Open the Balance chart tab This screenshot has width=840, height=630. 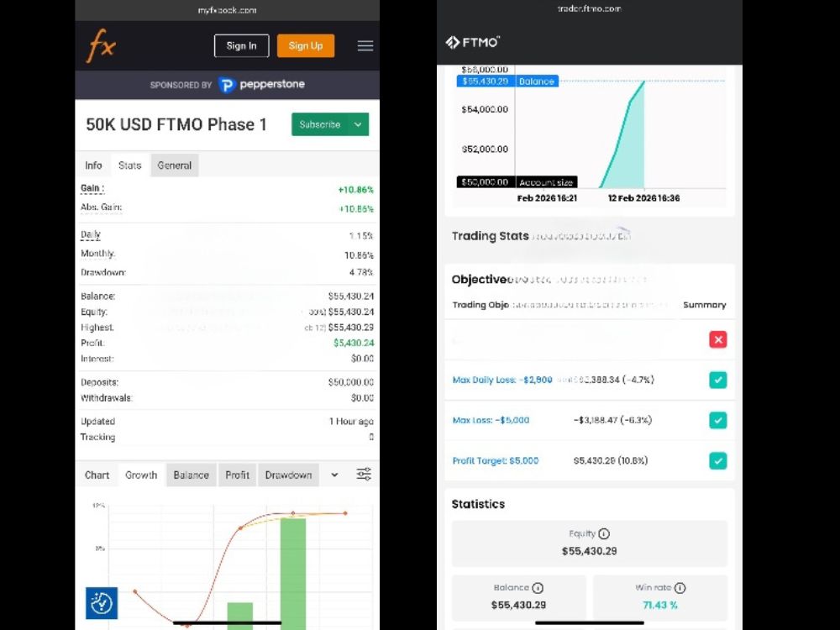click(192, 475)
